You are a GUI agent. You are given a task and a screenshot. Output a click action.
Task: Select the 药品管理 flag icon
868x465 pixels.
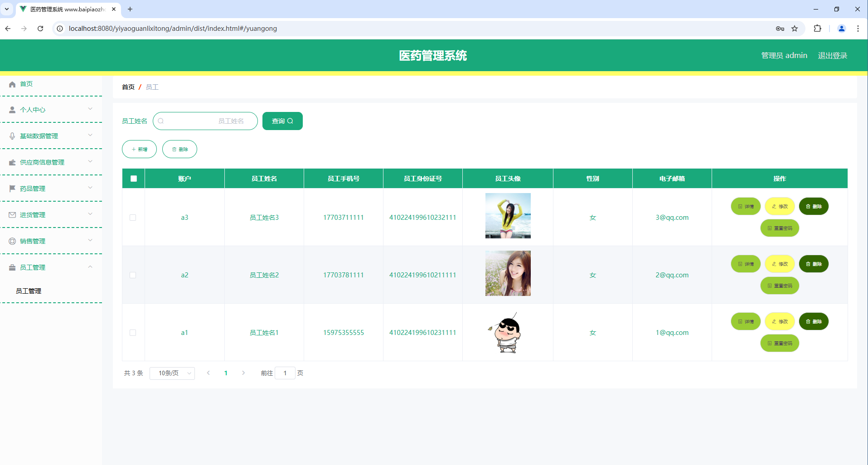point(12,188)
